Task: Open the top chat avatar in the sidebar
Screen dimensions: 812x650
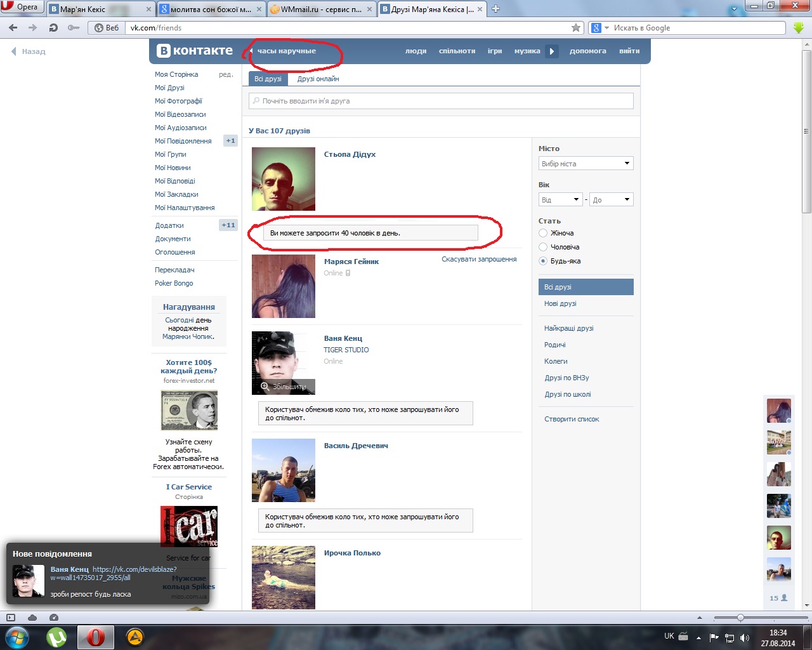Action: coord(779,411)
